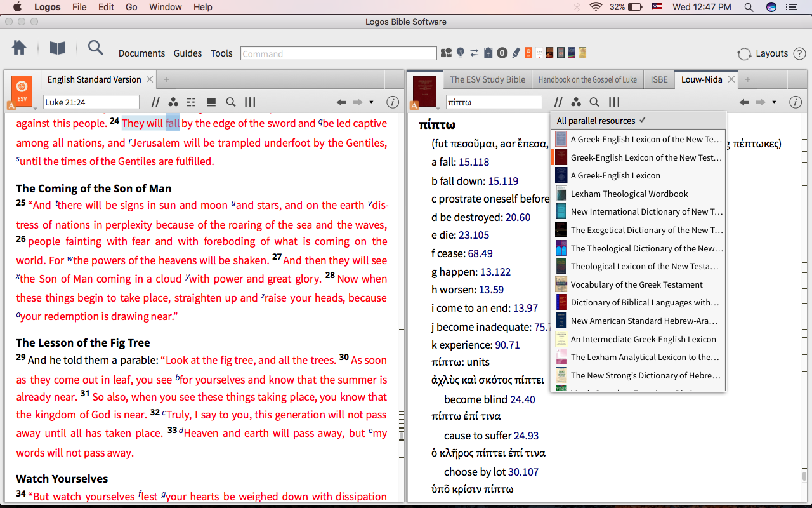Switch to Handbook on the Gospel of Luke tab

(x=587, y=79)
